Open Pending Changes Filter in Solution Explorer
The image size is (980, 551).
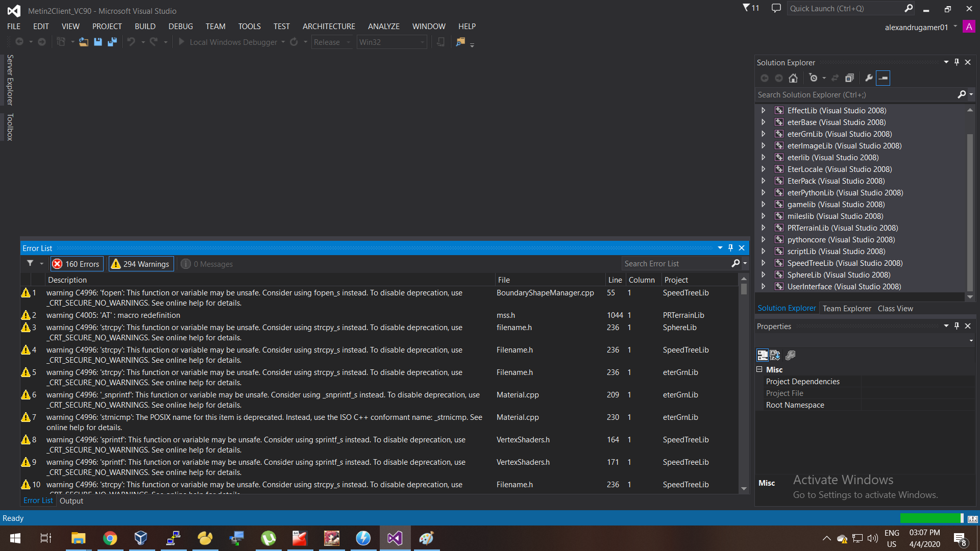pos(814,78)
